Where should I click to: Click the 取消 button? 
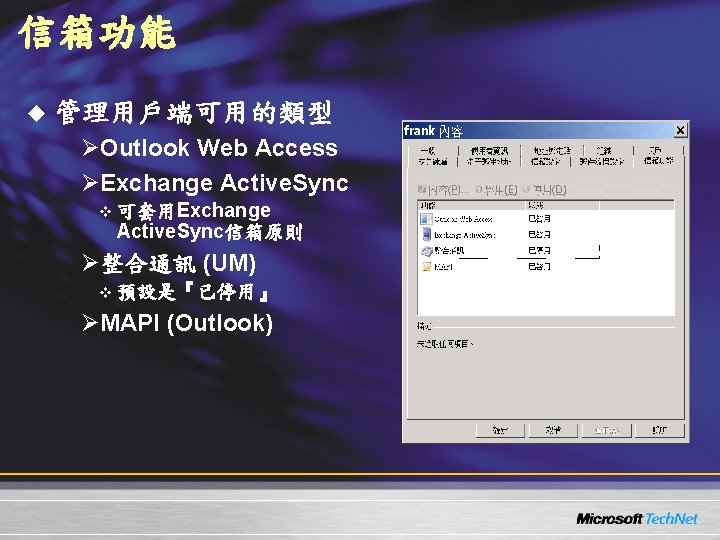click(553, 430)
